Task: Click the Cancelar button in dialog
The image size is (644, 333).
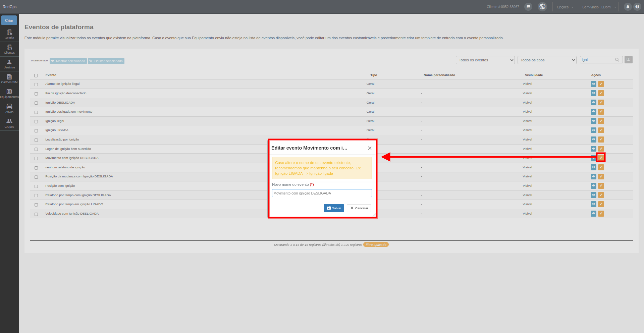Action: 359,208
